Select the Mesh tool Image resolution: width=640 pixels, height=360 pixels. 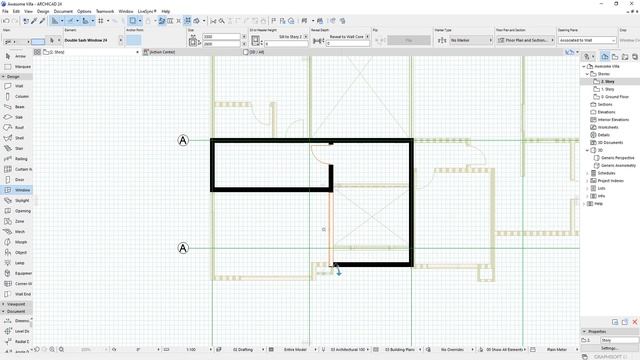16,231
